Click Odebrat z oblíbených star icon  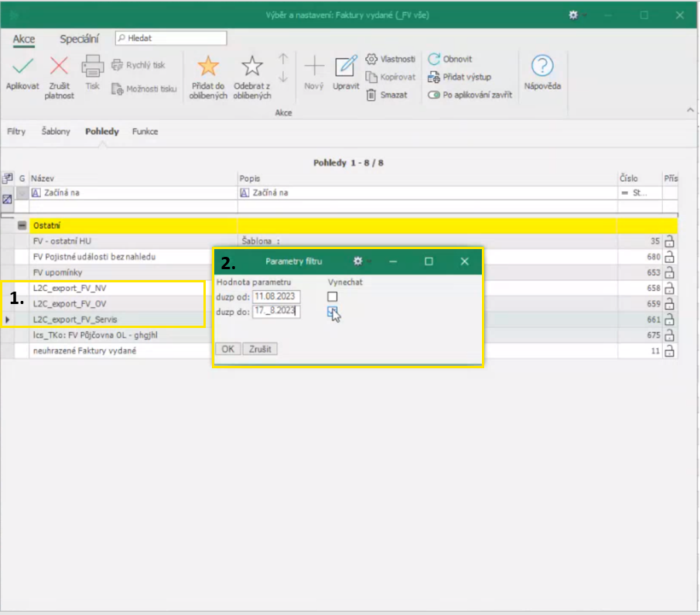tap(252, 67)
